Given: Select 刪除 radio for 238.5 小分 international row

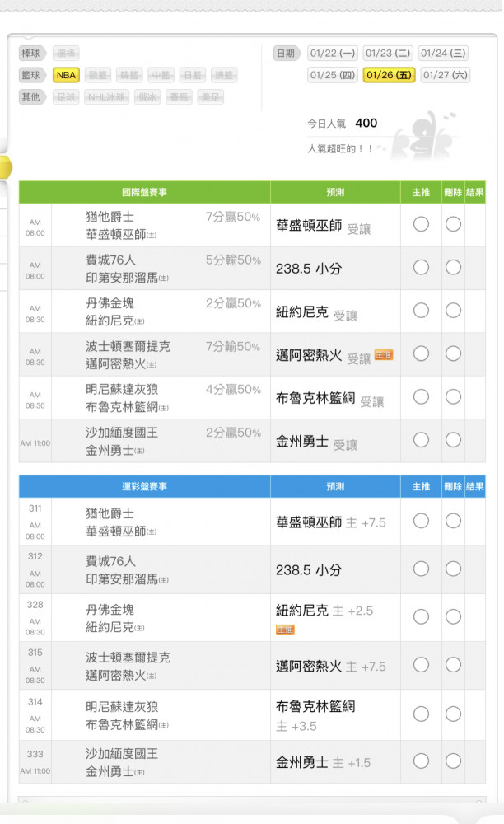Looking at the screenshot, I should tap(453, 267).
